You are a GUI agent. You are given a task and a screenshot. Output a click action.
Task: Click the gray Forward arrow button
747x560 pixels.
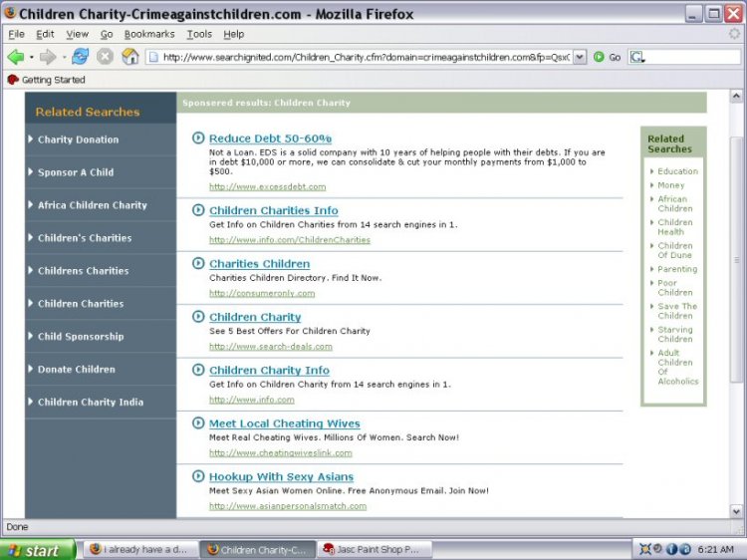point(48,57)
